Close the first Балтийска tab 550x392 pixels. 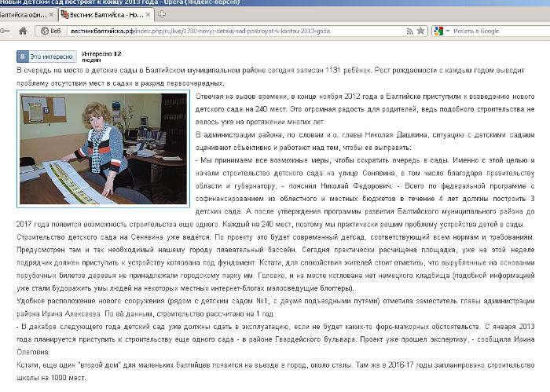(52, 13)
